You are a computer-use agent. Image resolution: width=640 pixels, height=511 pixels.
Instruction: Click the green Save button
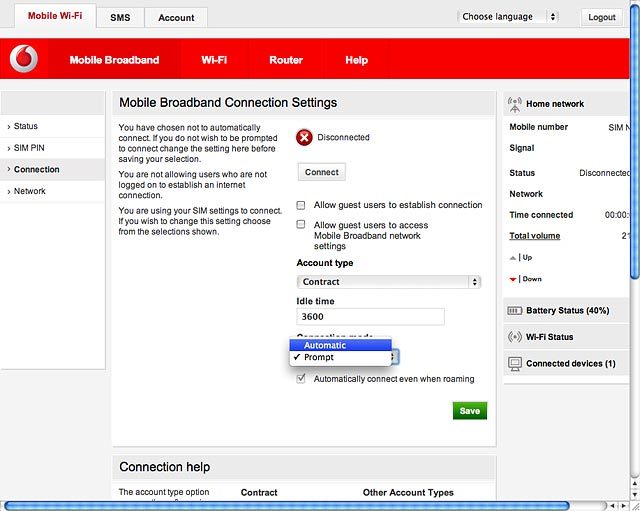[470, 411]
